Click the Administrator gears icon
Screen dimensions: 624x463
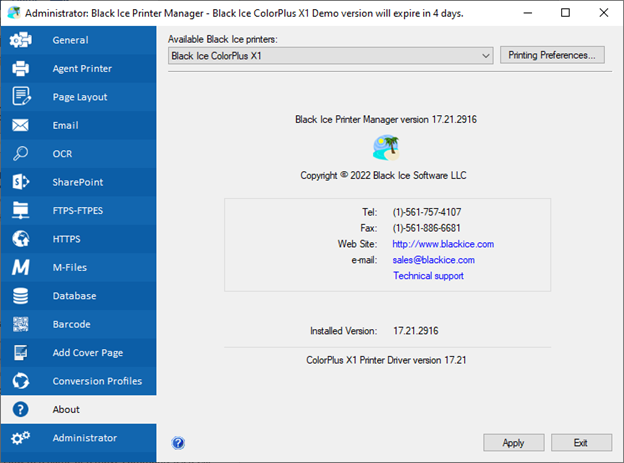(x=21, y=438)
